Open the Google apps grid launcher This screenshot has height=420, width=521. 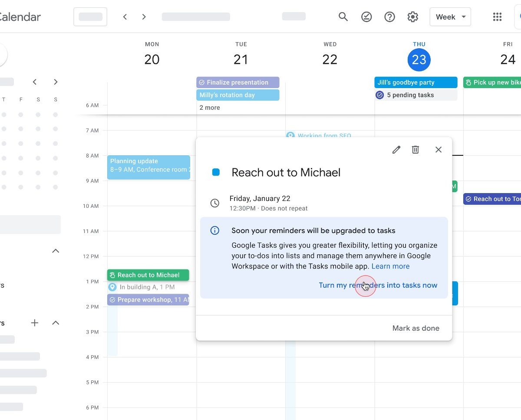click(x=497, y=17)
